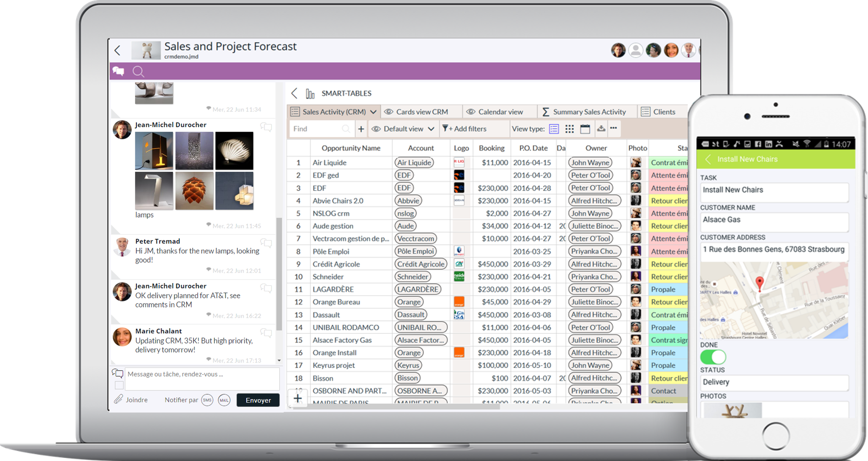
Task: Open the orange lamp photo in Jean-Michel's message
Action: click(x=194, y=191)
